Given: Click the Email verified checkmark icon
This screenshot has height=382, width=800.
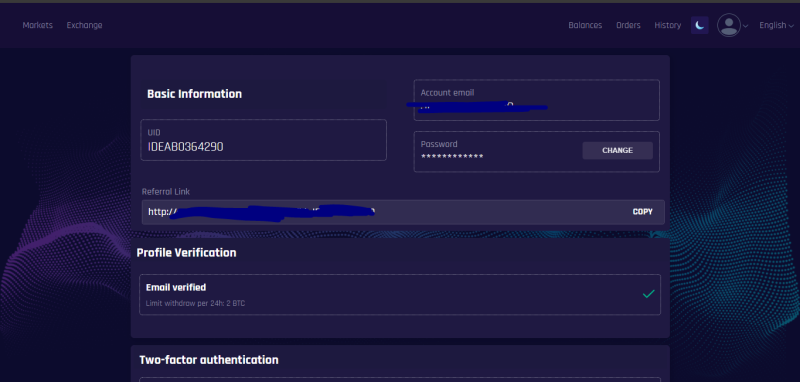Looking at the screenshot, I should click(x=648, y=294).
